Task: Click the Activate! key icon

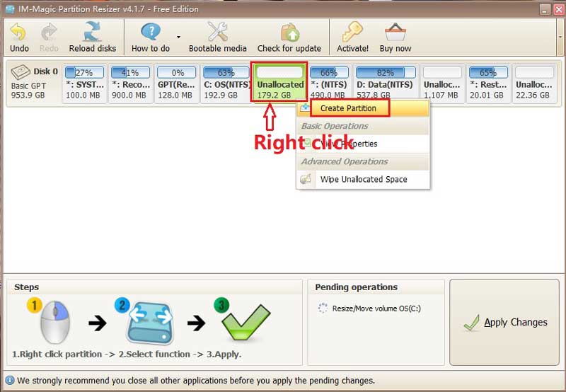Action: click(352, 31)
